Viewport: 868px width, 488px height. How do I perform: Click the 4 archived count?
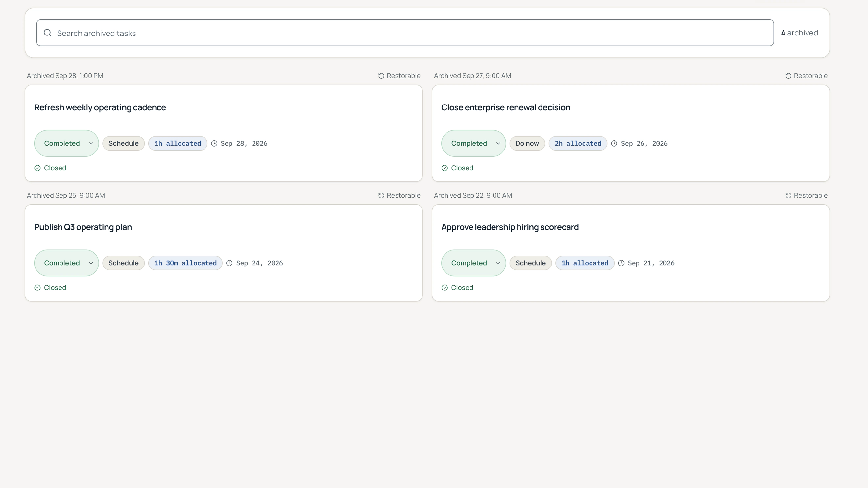pyautogui.click(x=799, y=33)
